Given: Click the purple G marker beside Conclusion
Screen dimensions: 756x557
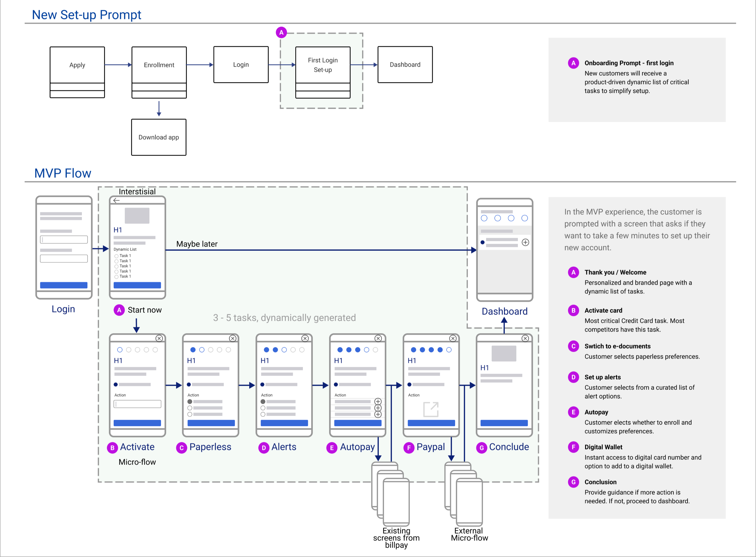Looking at the screenshot, I should pos(574,482).
